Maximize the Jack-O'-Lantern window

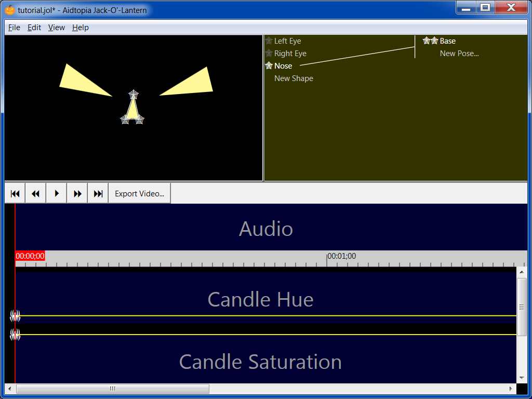[485, 7]
